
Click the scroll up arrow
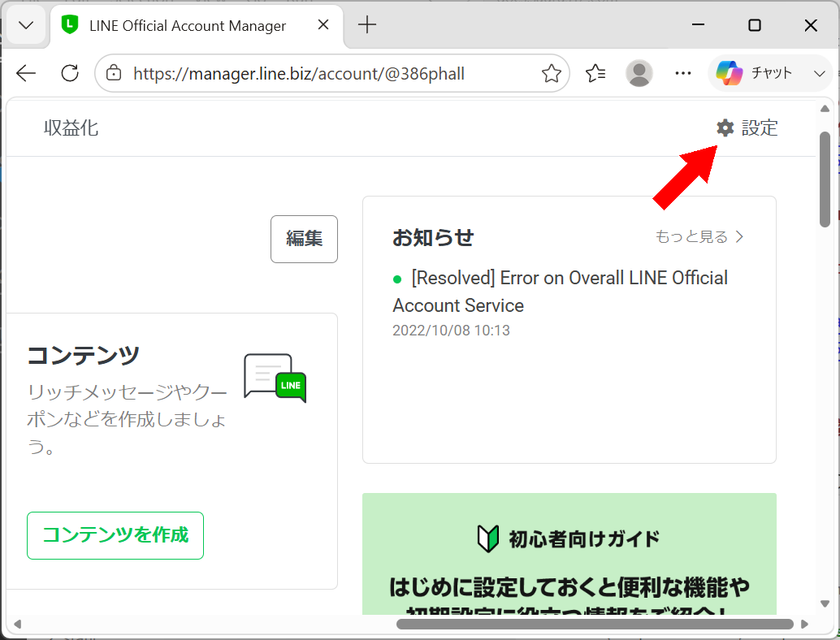point(825,109)
